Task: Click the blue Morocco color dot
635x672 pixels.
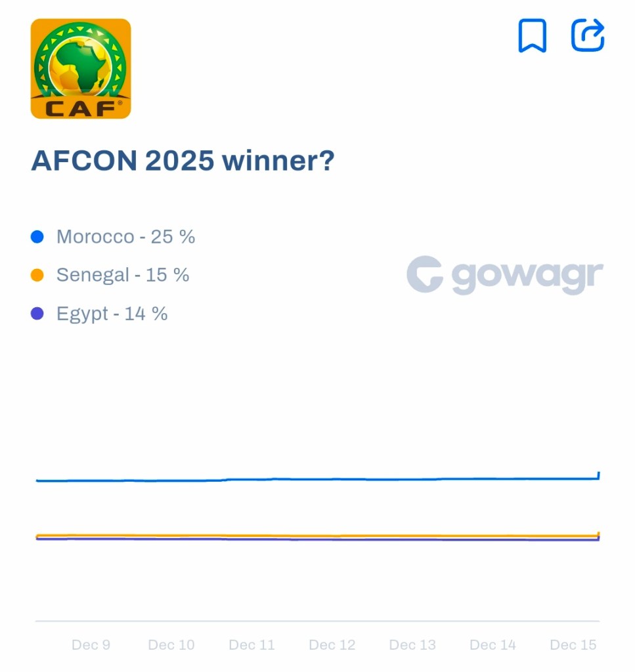Action: pos(37,237)
